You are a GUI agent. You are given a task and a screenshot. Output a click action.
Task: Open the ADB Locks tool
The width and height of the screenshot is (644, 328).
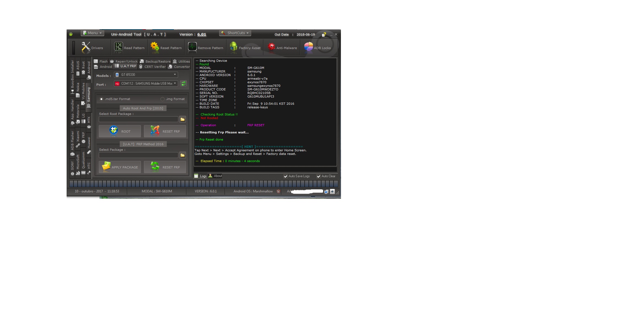[318, 48]
